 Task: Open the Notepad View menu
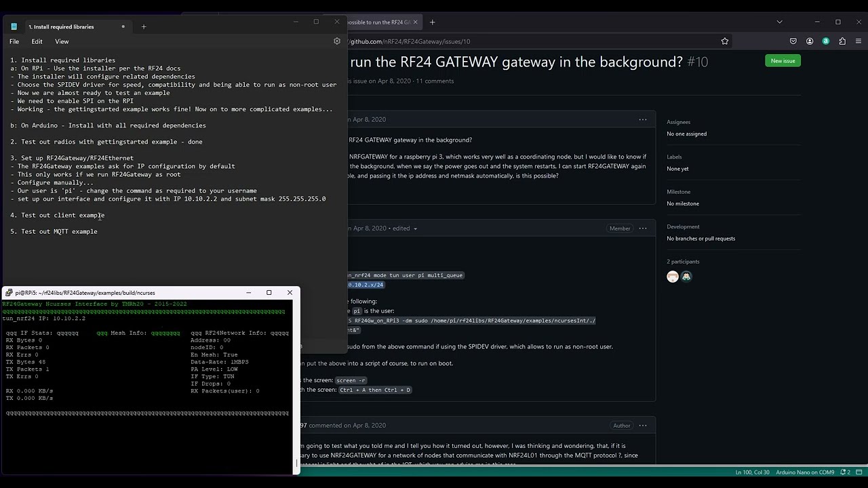(x=62, y=41)
